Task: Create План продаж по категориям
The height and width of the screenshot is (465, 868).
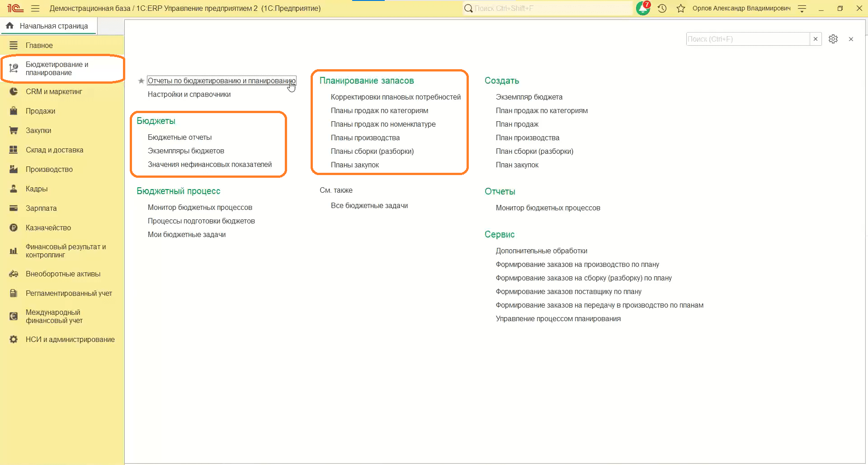Action: 542,110
